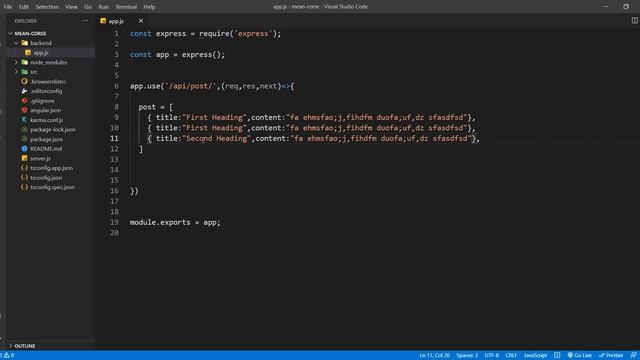Click the 'Second Heading' string on line 11
This screenshot has width=640, height=360.
(x=216, y=138)
